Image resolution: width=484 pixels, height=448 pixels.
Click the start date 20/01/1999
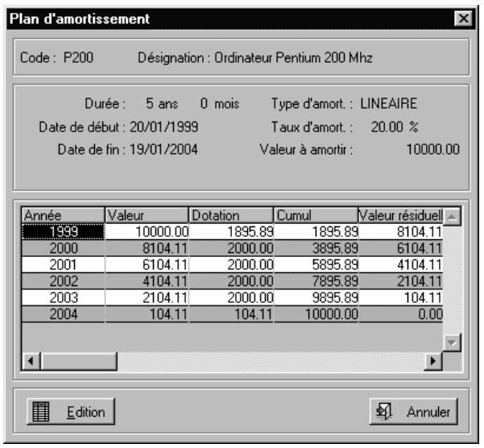(x=163, y=127)
